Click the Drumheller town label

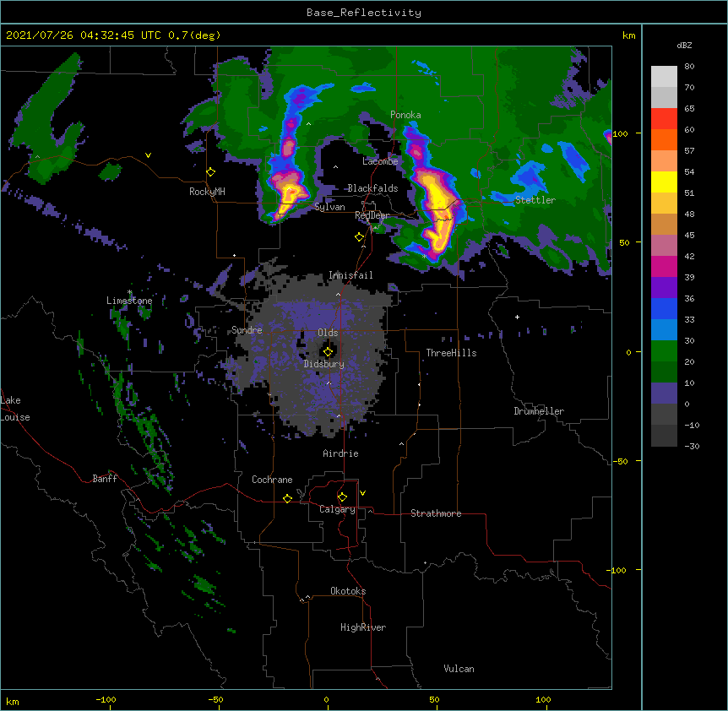[539, 411]
